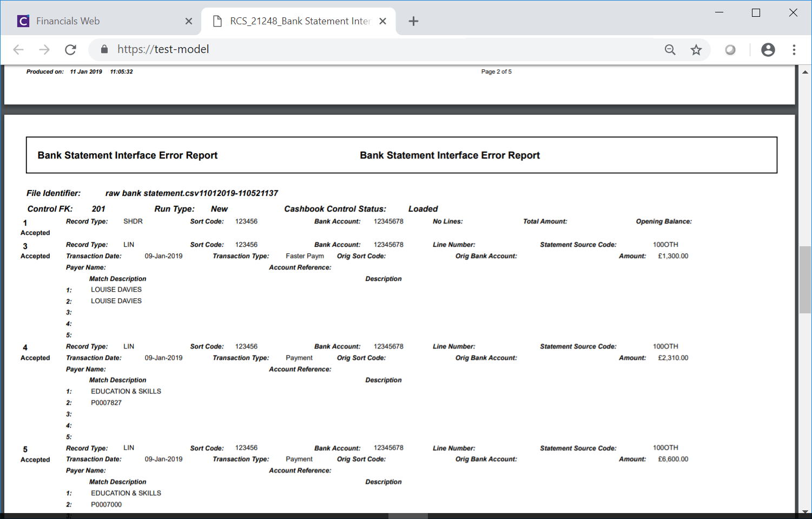Viewport: 812px width, 519px height.
Task: Click the vertical scrollbar thumb
Action: (x=805, y=279)
